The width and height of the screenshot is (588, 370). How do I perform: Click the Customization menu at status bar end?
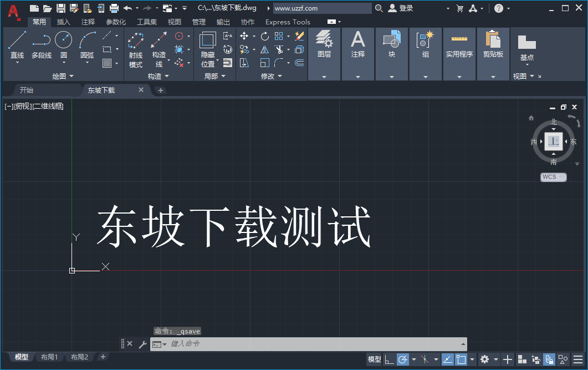(x=578, y=359)
